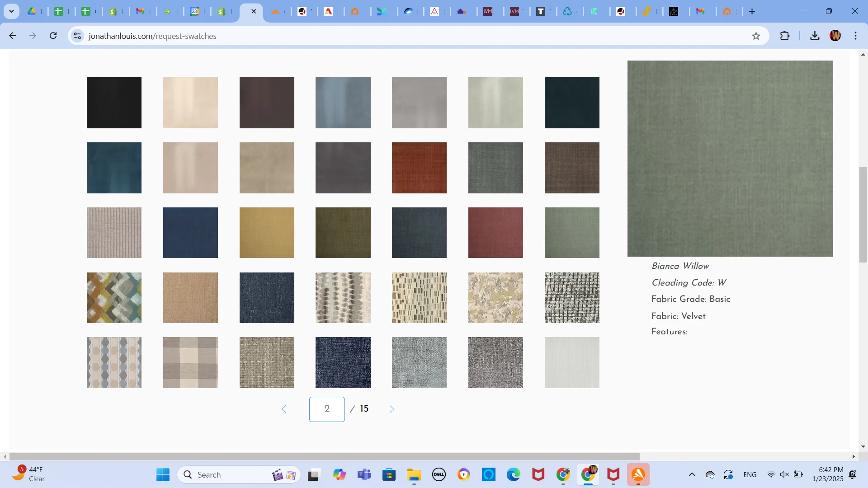Switch input language via the ENG indicator
This screenshot has width=868, height=488.
point(750,474)
